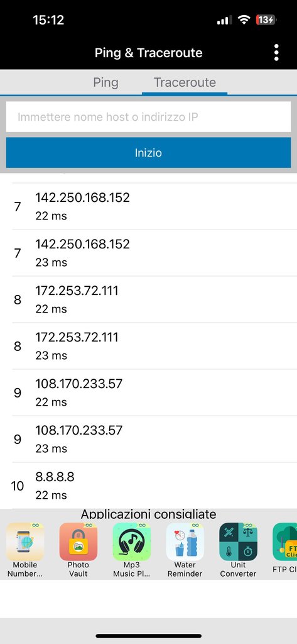This screenshot has width=297, height=644.
Task: Tap the Water Reminder app icon
Action: [x=185, y=541]
